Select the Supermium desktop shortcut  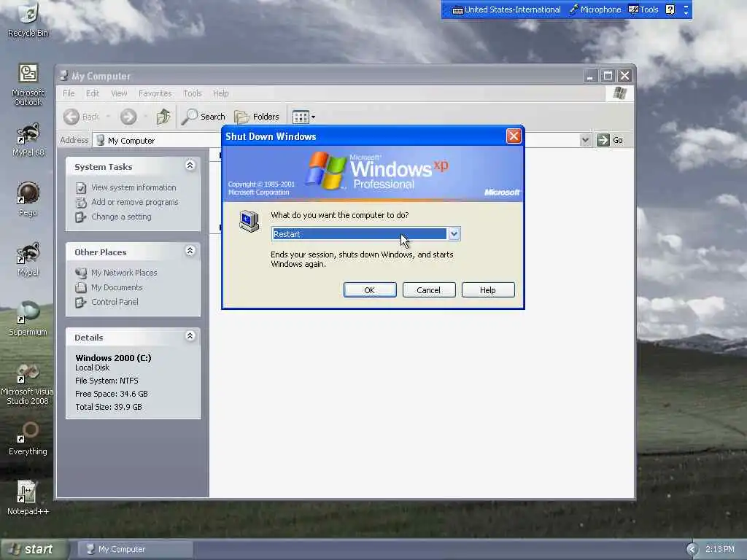click(x=28, y=319)
